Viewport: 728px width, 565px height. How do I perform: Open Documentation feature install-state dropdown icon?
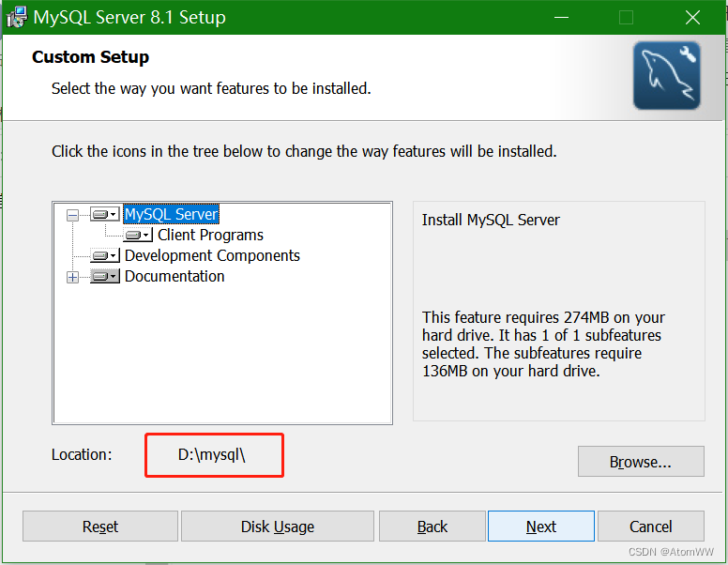tap(104, 277)
